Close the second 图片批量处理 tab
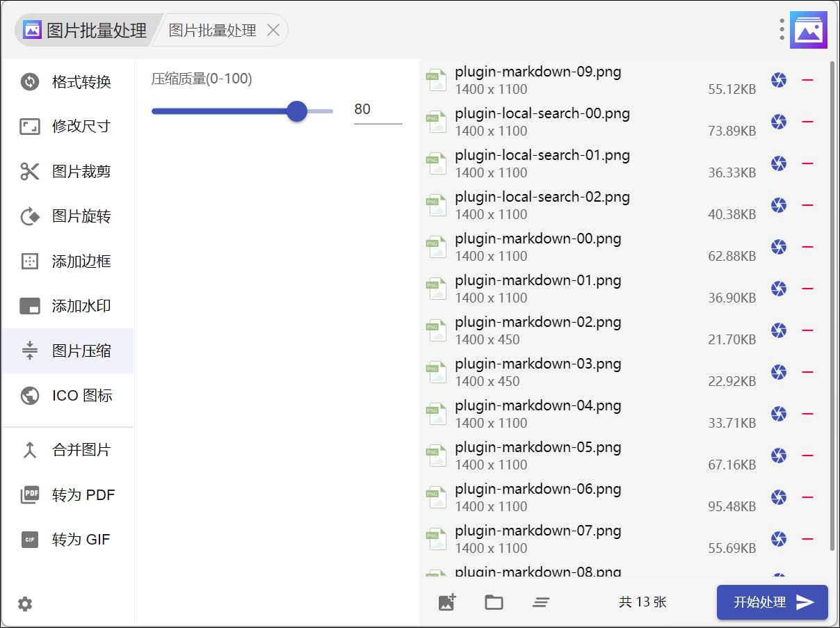Screen dimensions: 840x628 [273, 30]
